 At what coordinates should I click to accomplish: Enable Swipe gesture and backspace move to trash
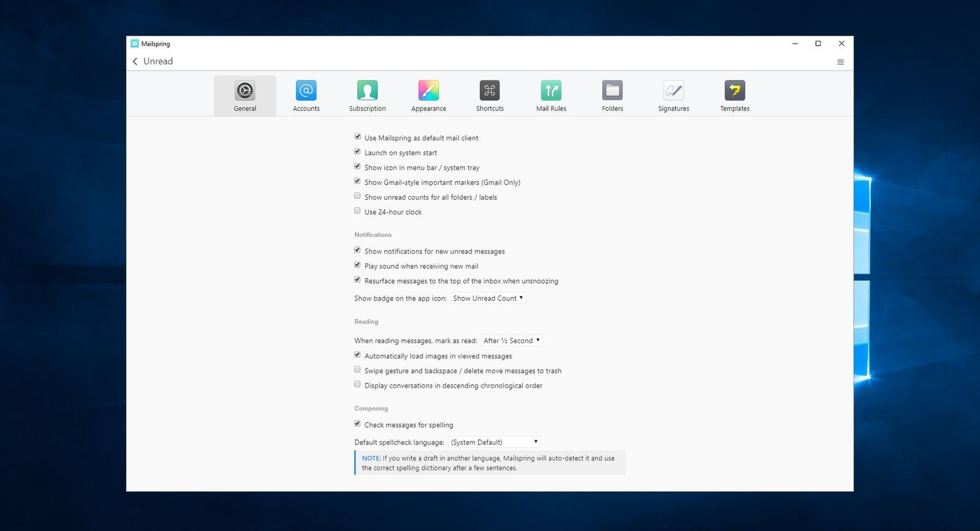(357, 370)
